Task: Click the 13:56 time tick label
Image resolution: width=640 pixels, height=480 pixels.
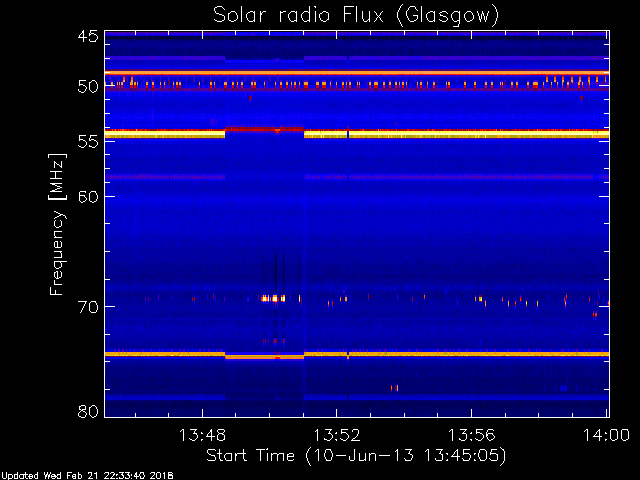Action: (471, 435)
